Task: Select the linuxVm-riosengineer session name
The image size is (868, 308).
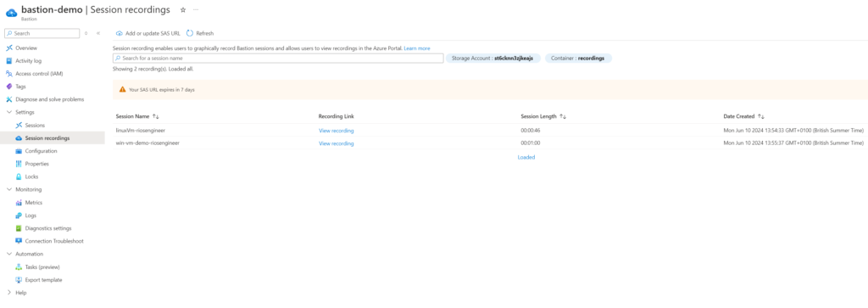Action: click(141, 131)
